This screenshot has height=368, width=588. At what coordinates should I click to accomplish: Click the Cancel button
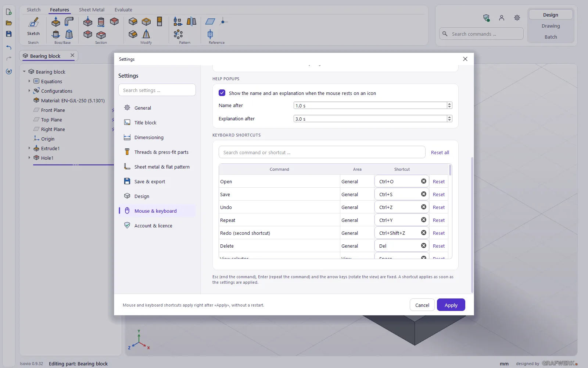tap(422, 305)
